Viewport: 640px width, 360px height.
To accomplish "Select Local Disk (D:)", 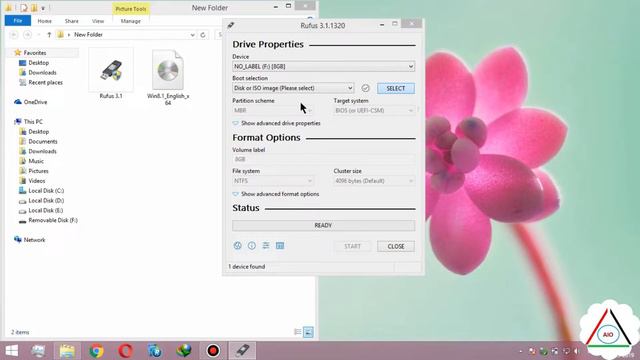I will tap(46, 200).
